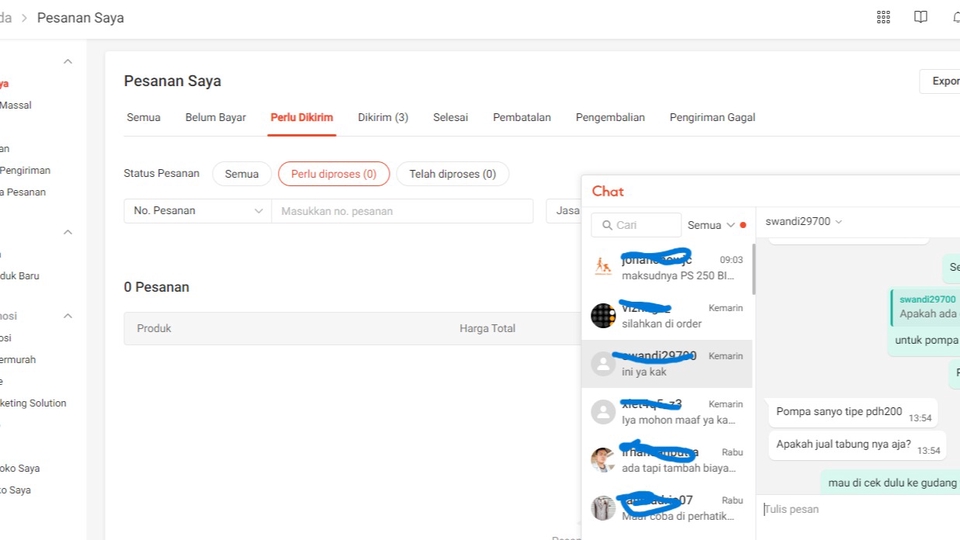Collapse the sidebar section above 'duk Baru'
This screenshot has height=540, width=960.
click(68, 232)
